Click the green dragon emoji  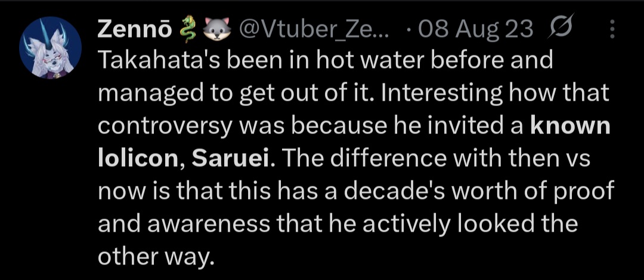186,30
